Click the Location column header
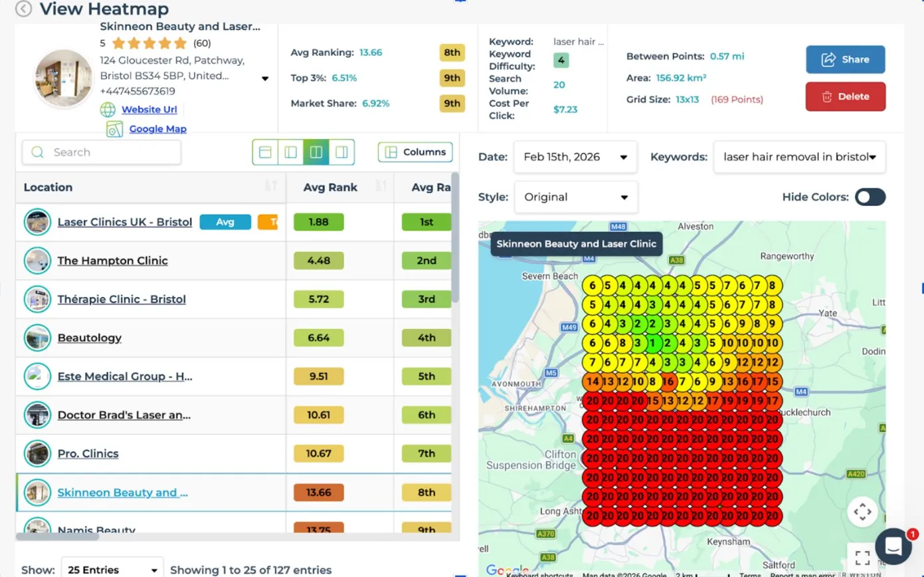Screen dimensions: 924x577 tap(151, 187)
